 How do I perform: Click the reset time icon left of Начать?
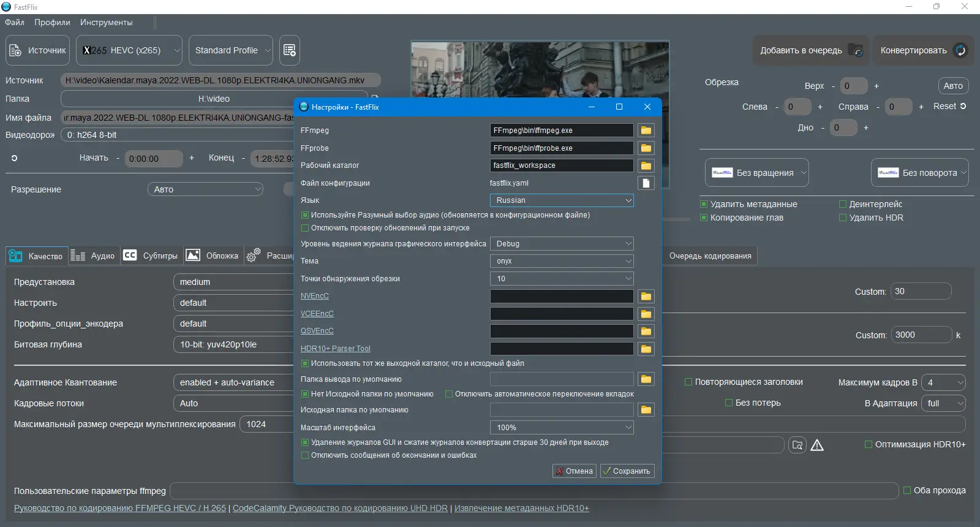(x=14, y=158)
